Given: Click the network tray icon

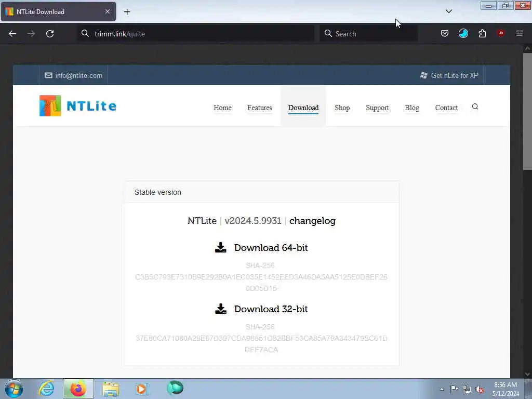Looking at the screenshot, I should pyautogui.click(x=467, y=389).
